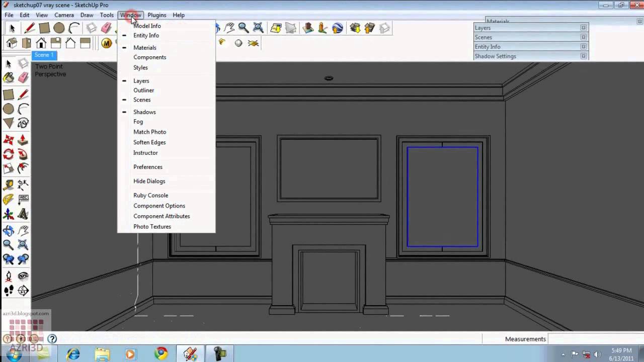This screenshot has width=644, height=362.
Task: Click the Measurements input box
Action: tap(595, 339)
